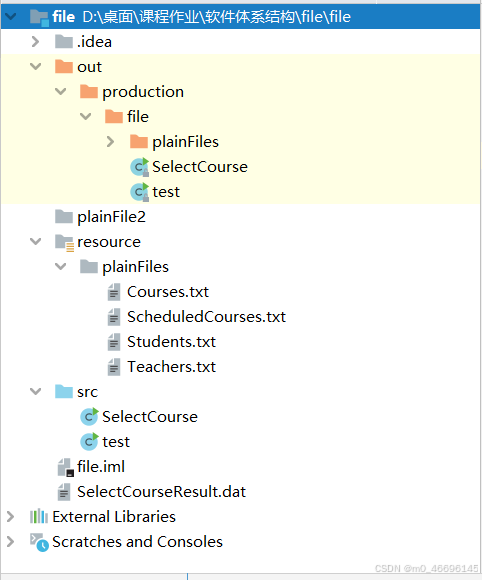
Task: Click the resource root folder icon
Action: click(64, 243)
